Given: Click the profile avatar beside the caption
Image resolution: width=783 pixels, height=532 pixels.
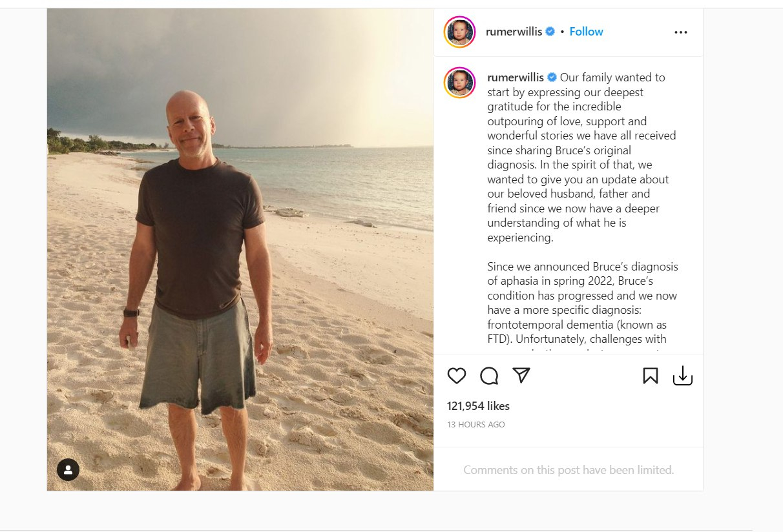Looking at the screenshot, I should 459,83.
